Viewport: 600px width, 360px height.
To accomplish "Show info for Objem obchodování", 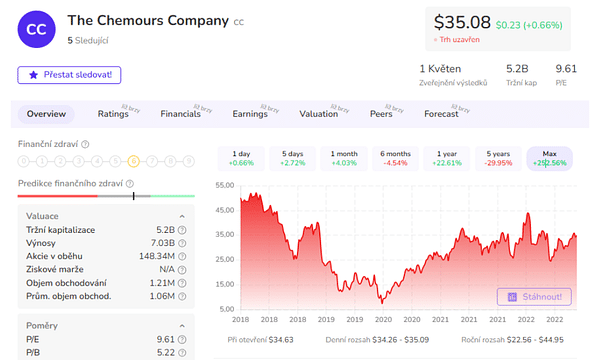I will click(183, 283).
